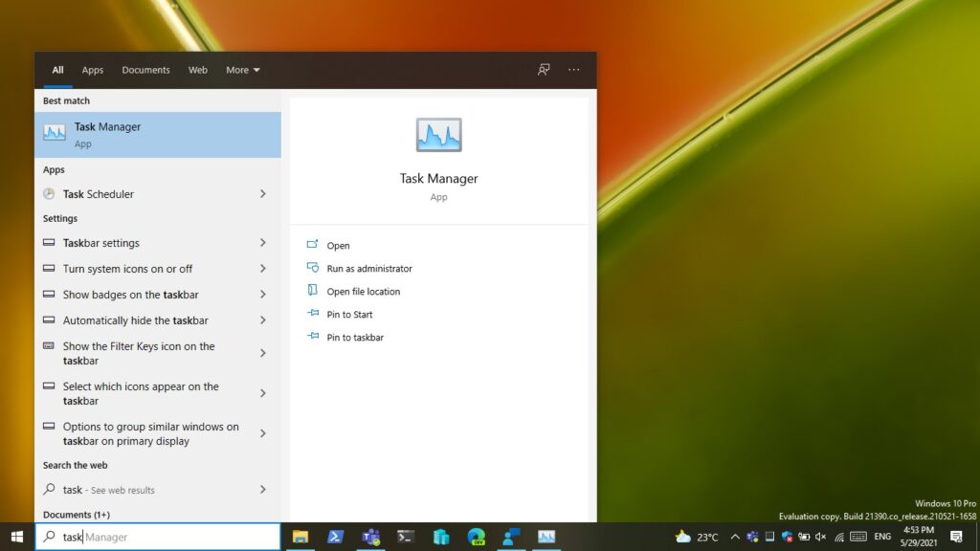The width and height of the screenshot is (980, 551).
Task: Open Microsoft Store from the taskbar
Action: pos(441,537)
